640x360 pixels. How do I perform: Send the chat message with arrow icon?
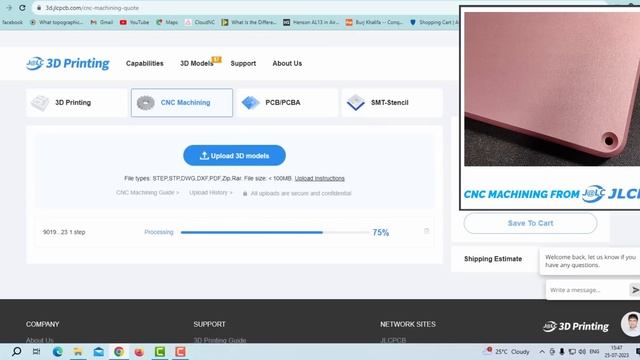click(635, 290)
